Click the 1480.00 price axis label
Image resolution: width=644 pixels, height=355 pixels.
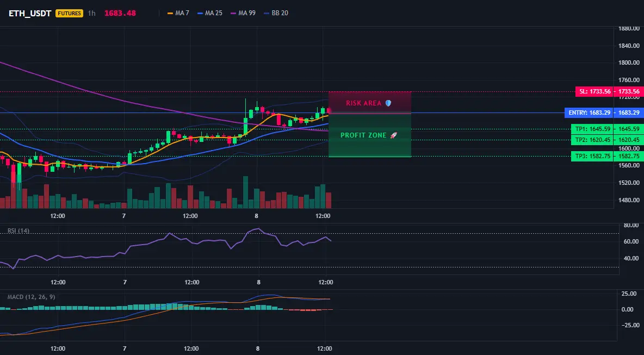[x=629, y=200]
